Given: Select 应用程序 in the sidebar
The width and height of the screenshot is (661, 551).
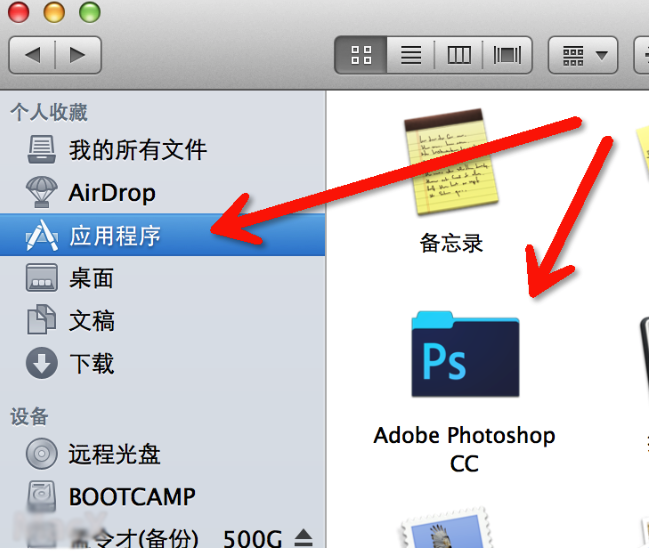Looking at the screenshot, I should 162,235.
